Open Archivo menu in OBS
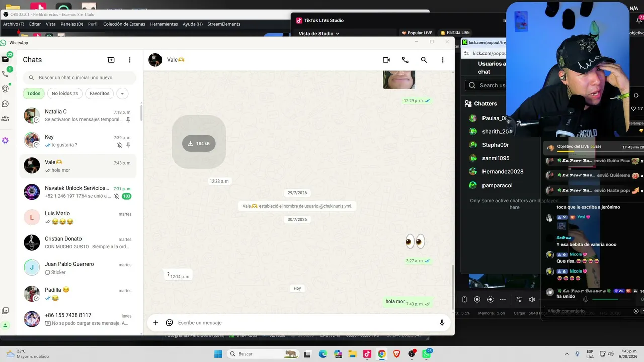Screen dimensions: 644x362 coord(14,24)
